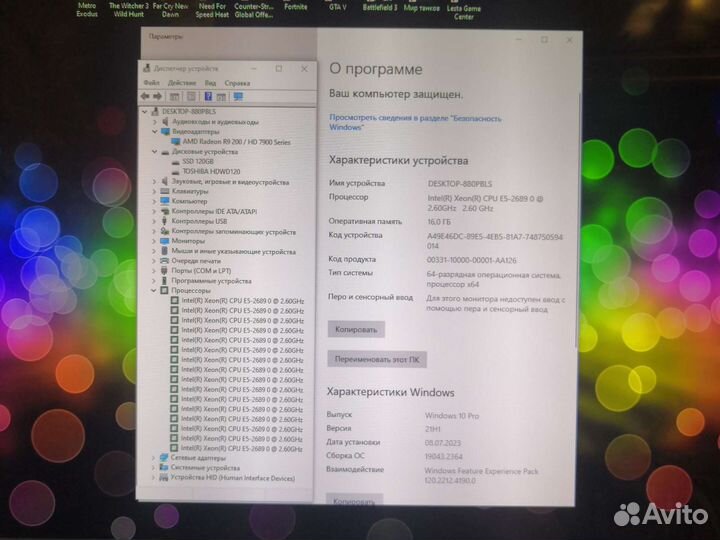Collapse the DESKTOP-880PBLS root node
The height and width of the screenshot is (540, 720).
pos(145,112)
